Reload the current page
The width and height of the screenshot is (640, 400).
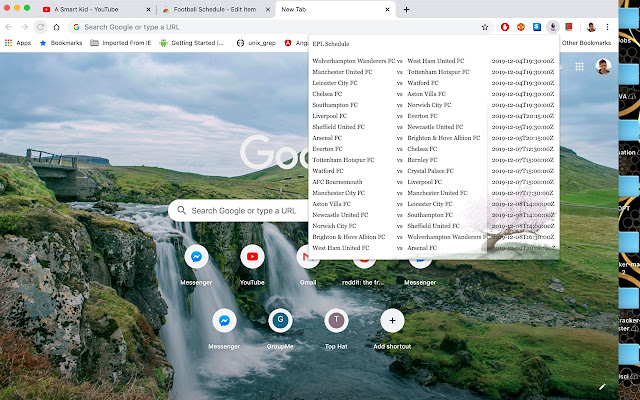click(x=41, y=27)
